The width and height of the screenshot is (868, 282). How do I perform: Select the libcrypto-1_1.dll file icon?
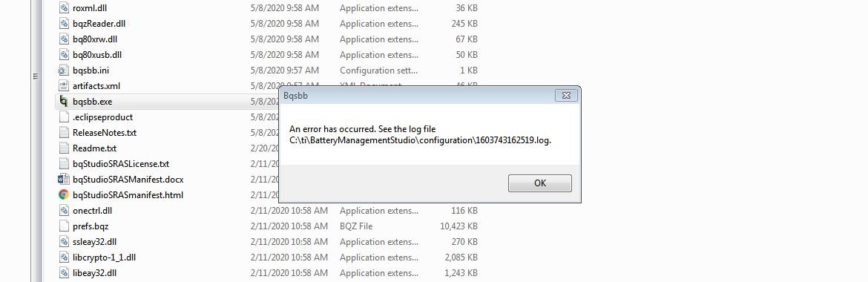pos(64,257)
